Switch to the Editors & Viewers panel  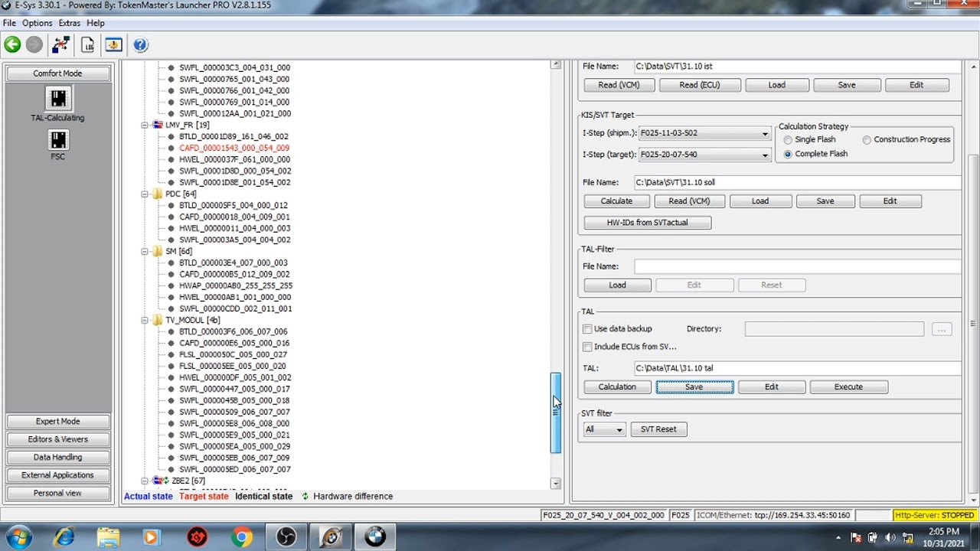coord(57,439)
